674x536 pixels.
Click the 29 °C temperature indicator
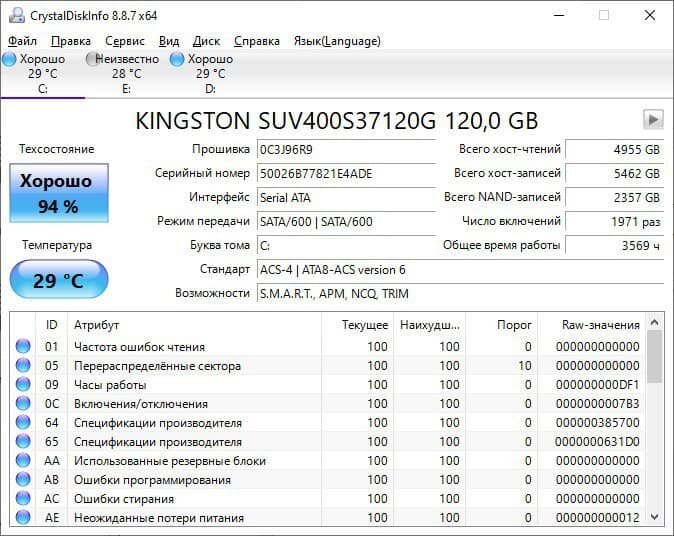coord(59,279)
